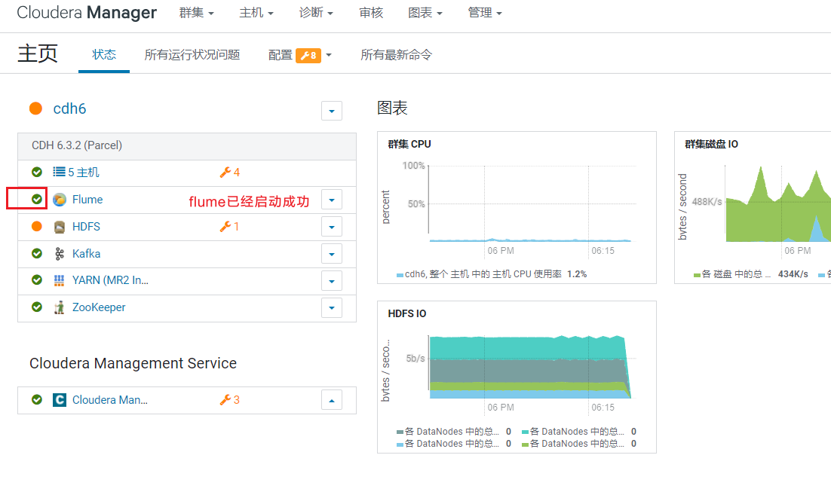This screenshot has height=504, width=831.
Task: Click the 1.2% CPU usage value
Action: coord(577,274)
